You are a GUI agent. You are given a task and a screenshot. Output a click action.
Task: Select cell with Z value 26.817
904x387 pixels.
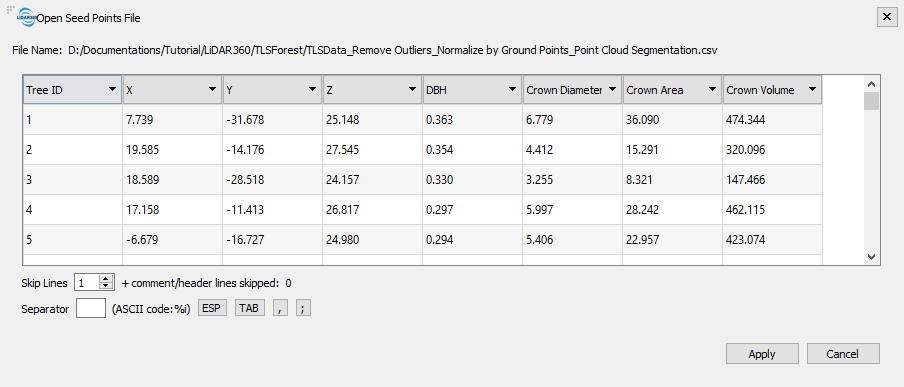372,209
